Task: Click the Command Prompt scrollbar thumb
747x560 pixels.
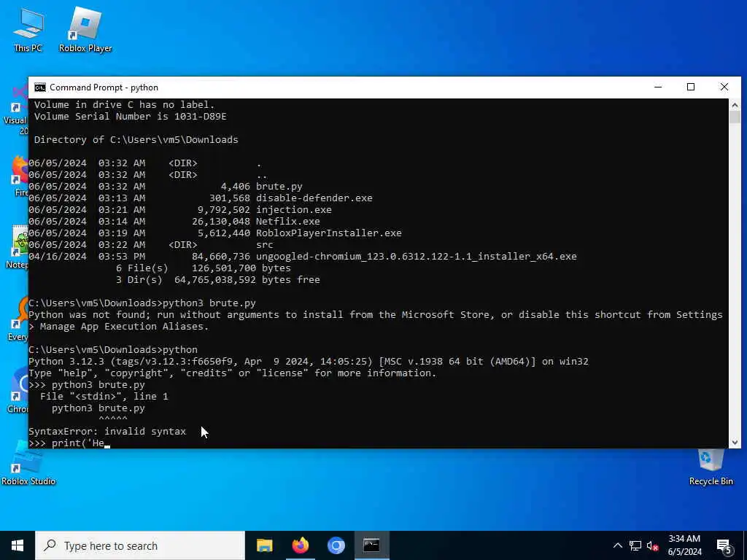Action: click(x=734, y=117)
